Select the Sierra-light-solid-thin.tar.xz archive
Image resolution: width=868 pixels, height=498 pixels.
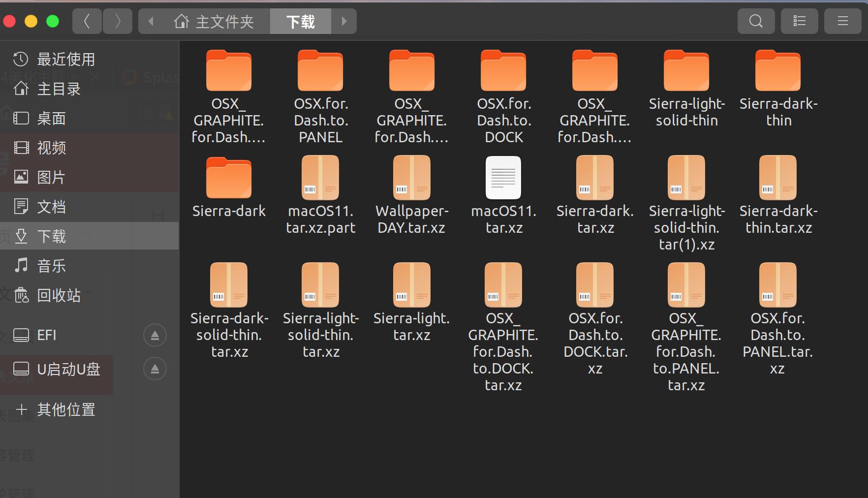coord(320,311)
